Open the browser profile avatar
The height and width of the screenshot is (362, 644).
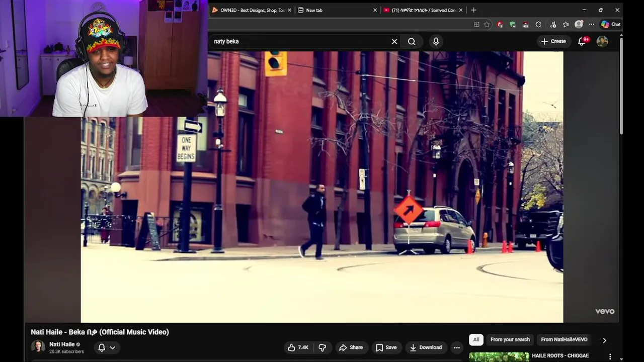tap(579, 24)
